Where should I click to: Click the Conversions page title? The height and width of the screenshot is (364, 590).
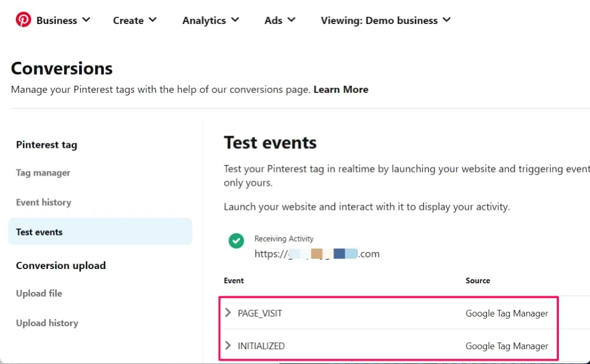tap(62, 68)
